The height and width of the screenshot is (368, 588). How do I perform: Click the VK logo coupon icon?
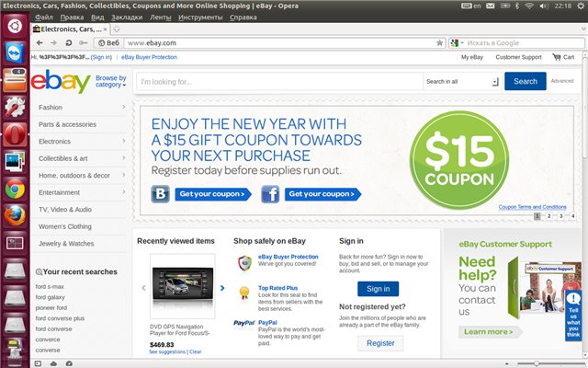160,194
